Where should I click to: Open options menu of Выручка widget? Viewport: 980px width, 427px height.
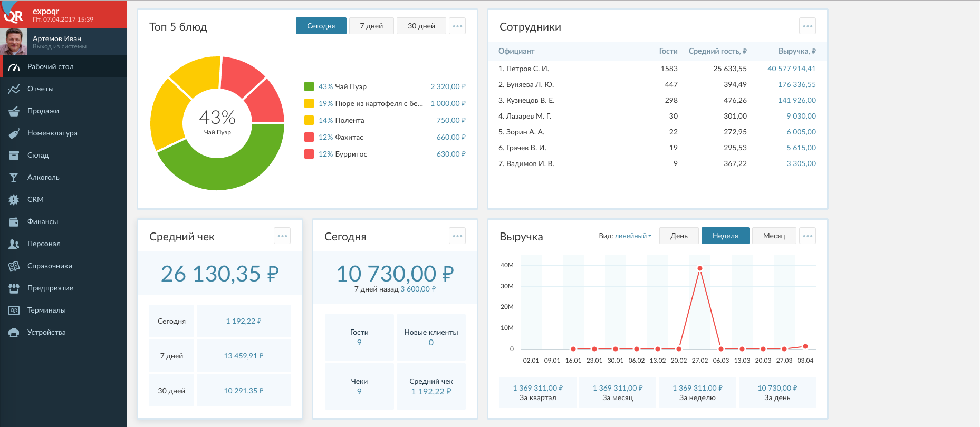(808, 236)
